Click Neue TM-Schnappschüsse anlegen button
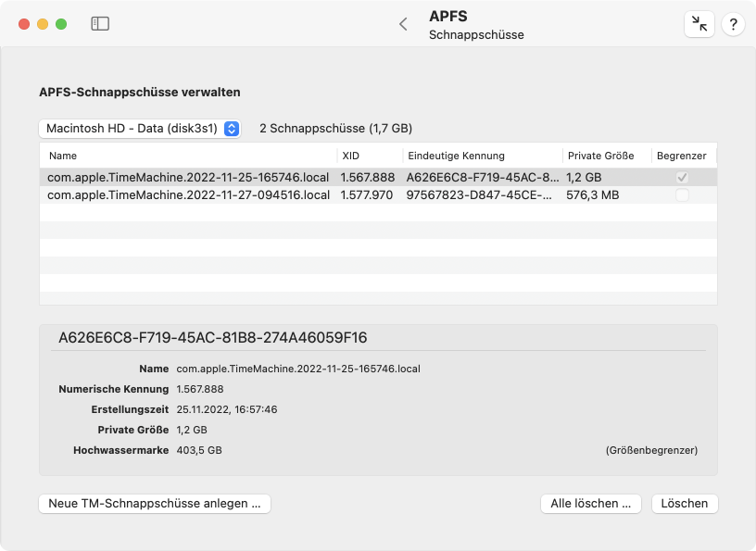Screen dimensions: 756x551 pyautogui.click(x=155, y=504)
